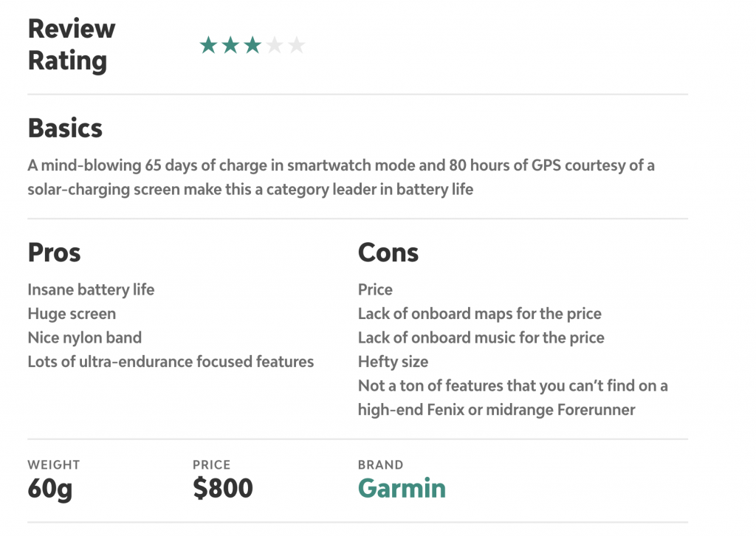Click the $800 price value

coord(222,488)
